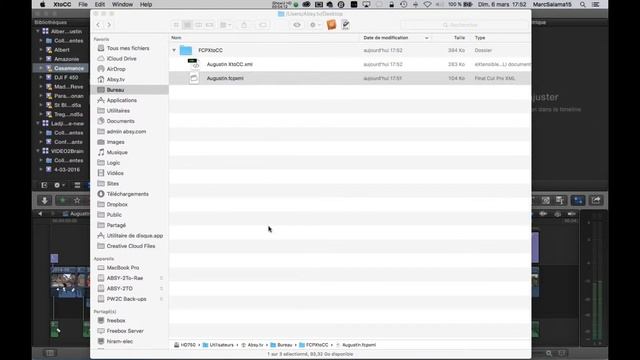640x360 pixels.
Task: Open the Apple menu
Action: tap(42, 4)
